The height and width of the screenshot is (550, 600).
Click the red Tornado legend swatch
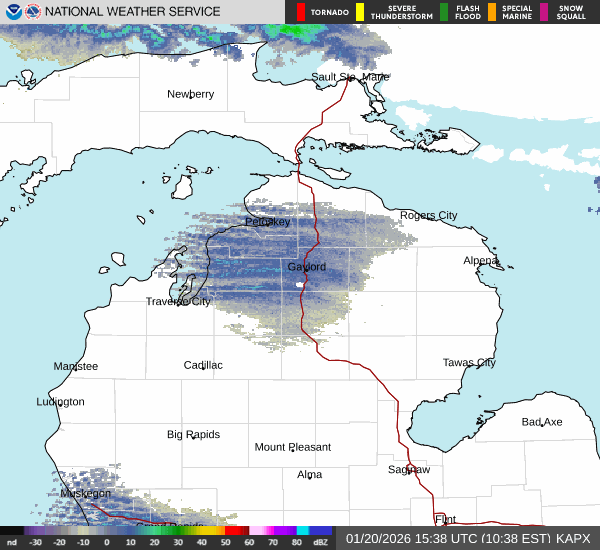click(301, 12)
